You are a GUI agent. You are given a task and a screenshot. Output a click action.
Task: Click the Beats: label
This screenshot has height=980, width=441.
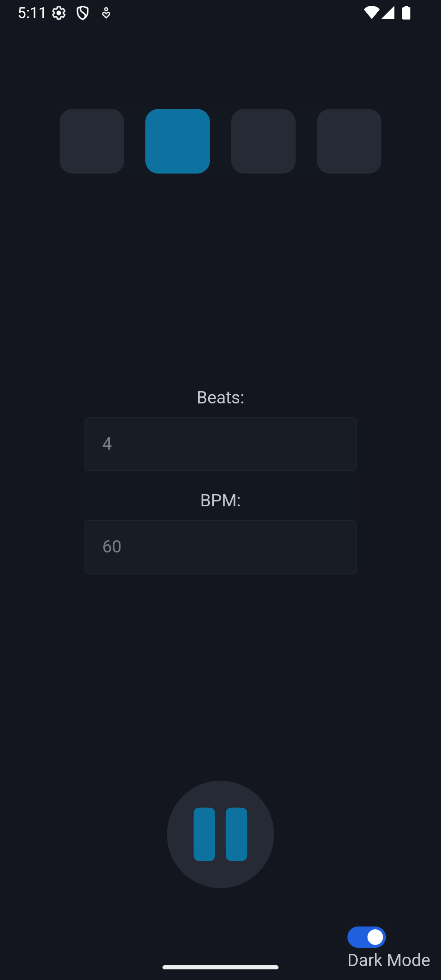coord(220,397)
